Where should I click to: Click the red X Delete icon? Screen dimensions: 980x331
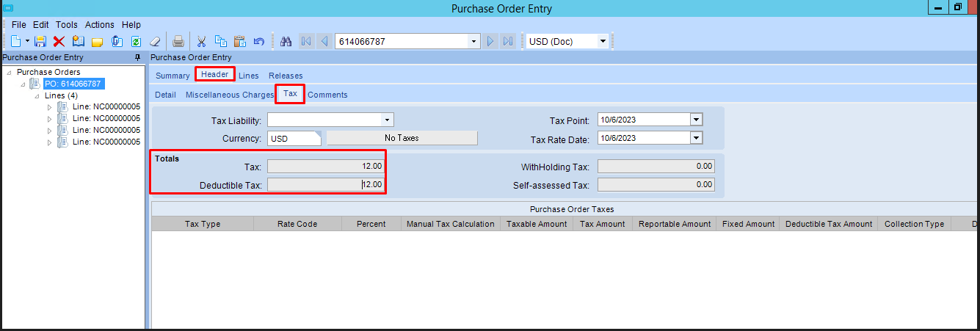click(59, 41)
